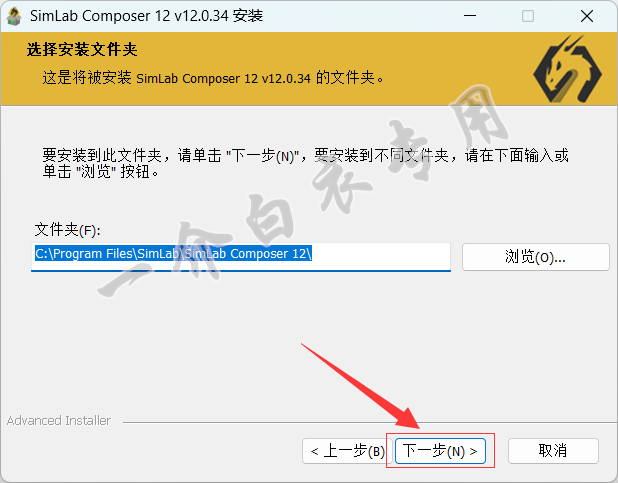Viewport: 618px width, 483px height.
Task: Close the SimLab Composer setup window
Action: (x=587, y=16)
